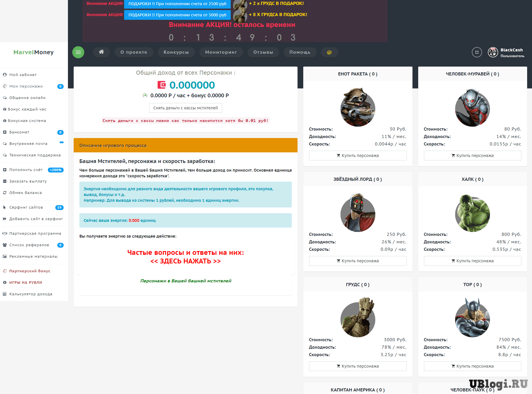Open the BlackCash user avatar

point(493,52)
